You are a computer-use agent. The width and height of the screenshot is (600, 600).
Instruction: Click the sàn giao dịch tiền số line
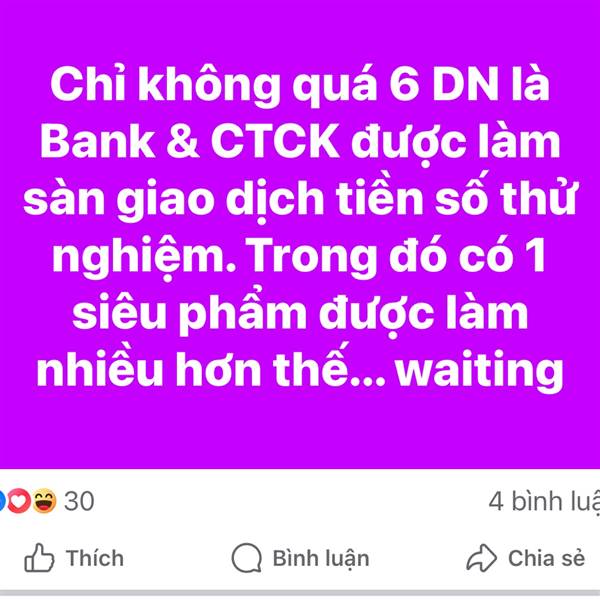tap(223, 199)
